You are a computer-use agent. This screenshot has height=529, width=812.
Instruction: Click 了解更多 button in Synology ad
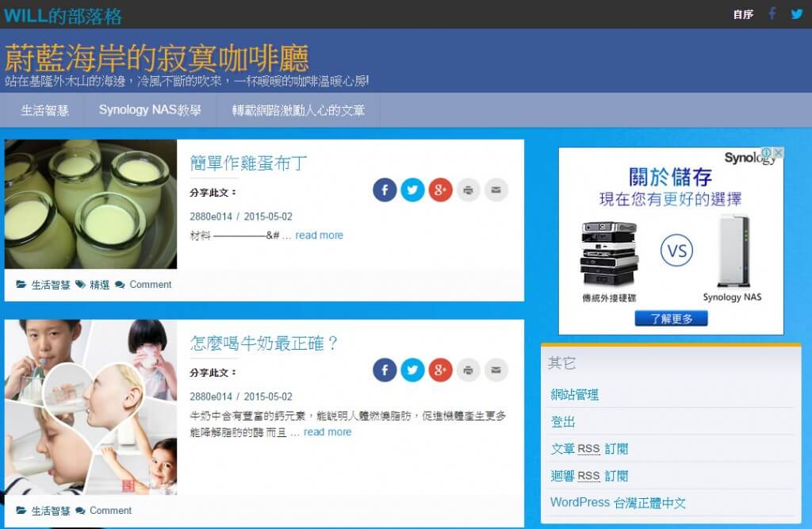point(671,318)
